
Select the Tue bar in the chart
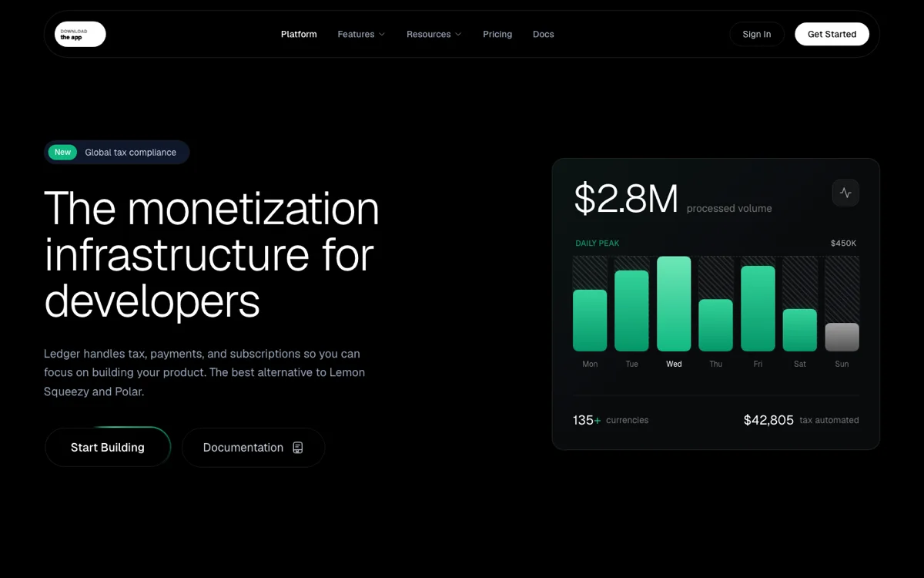click(x=631, y=311)
